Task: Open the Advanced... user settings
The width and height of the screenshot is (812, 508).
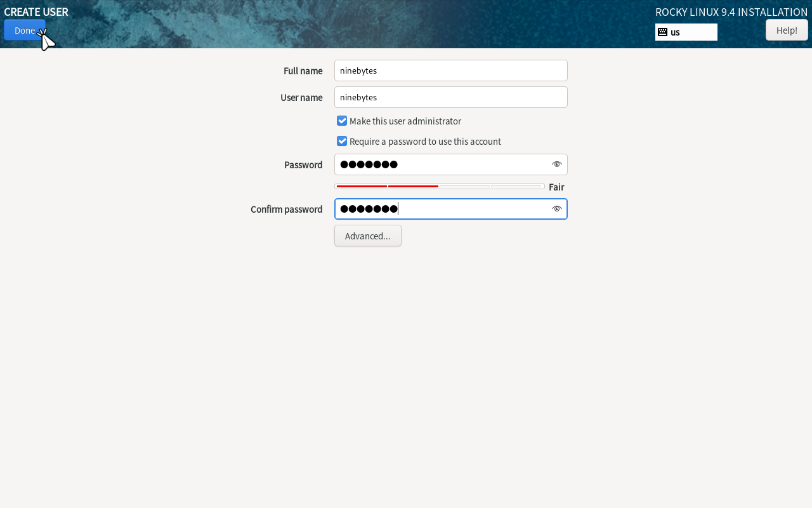Action: pyautogui.click(x=368, y=236)
